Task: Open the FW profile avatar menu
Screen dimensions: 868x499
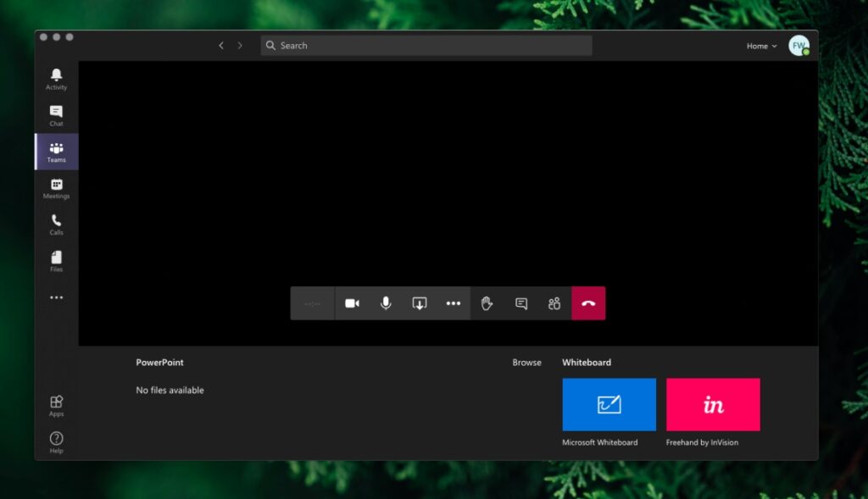Action: tap(798, 46)
